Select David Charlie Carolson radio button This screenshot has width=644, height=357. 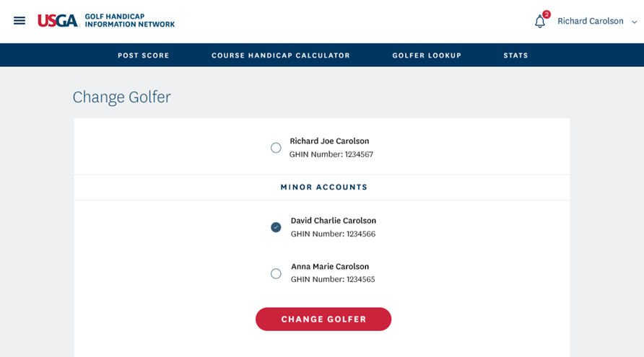[276, 227]
